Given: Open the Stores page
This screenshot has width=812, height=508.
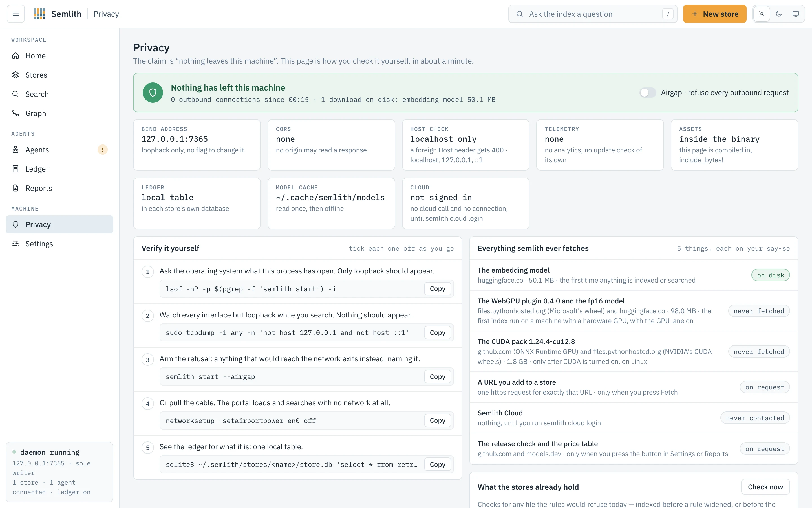Looking at the screenshot, I should (59, 75).
